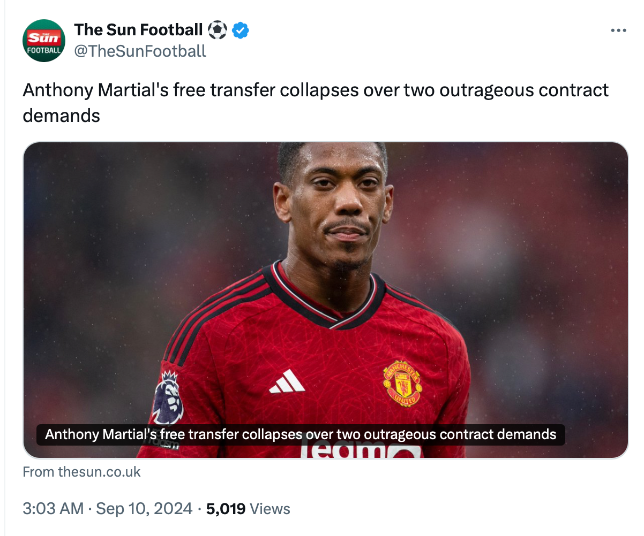Open The Sun Football display name

[138, 30]
